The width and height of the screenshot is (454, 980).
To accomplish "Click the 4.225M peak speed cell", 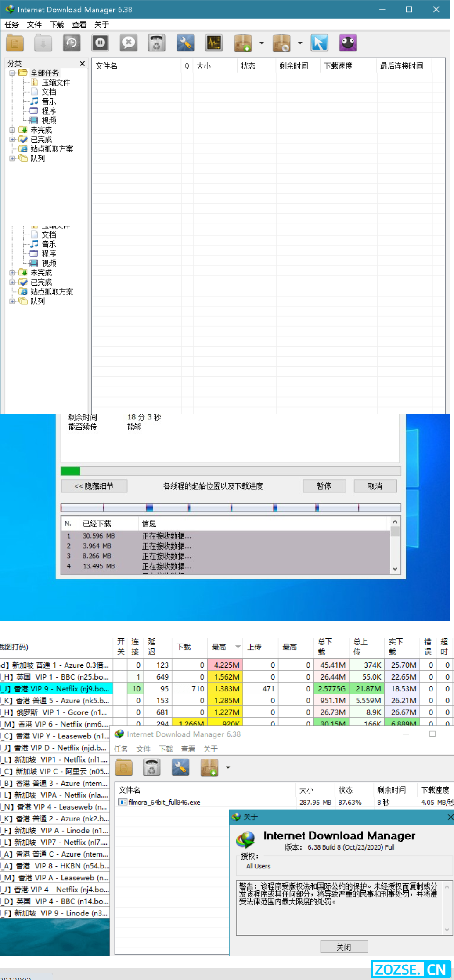I will (x=225, y=665).
